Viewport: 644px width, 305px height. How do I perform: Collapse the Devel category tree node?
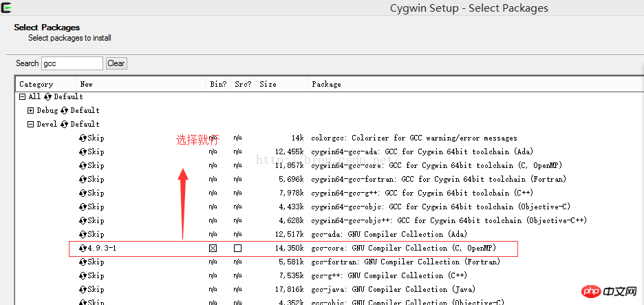[x=30, y=124]
